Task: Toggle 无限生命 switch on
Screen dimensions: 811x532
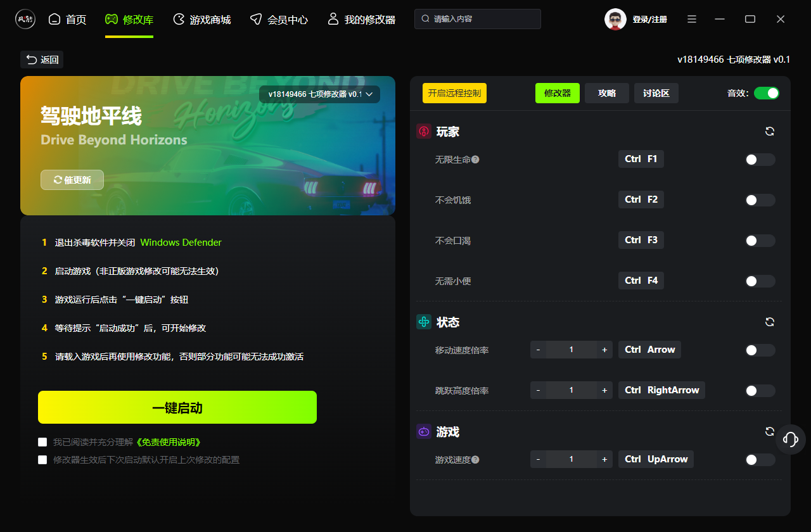Action: 760,160
